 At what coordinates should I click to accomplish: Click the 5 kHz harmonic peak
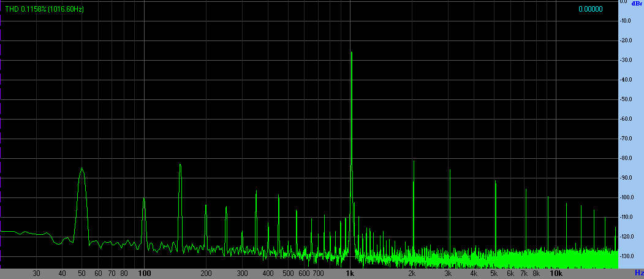[x=496, y=181]
